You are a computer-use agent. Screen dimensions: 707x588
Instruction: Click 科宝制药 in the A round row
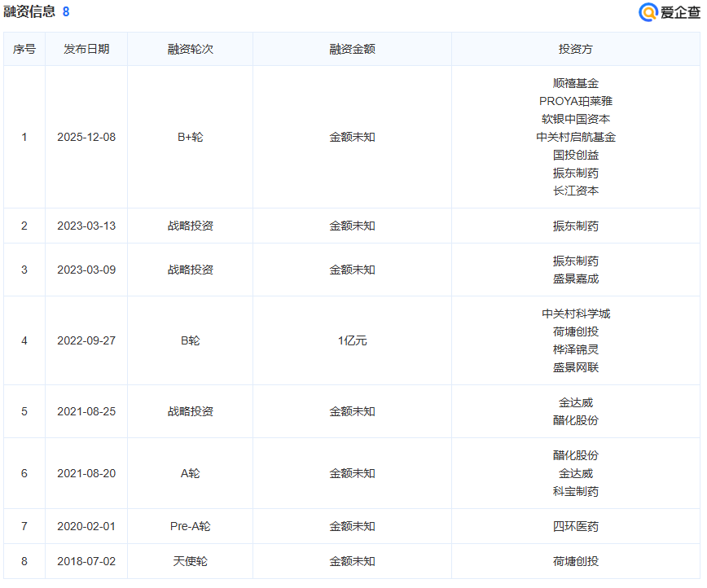[575, 491]
